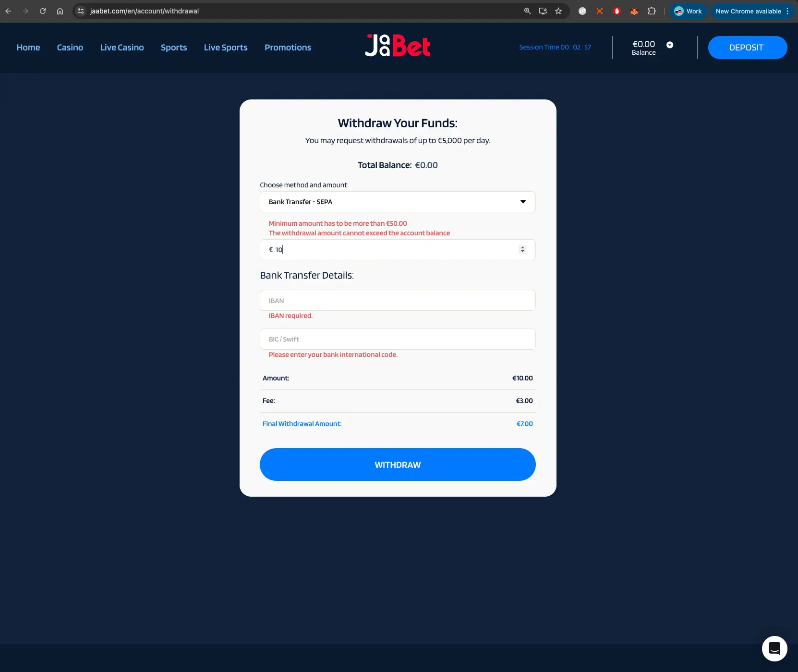Click the Amount €10.00 value
Screen dimensions: 798x672
[522, 378]
